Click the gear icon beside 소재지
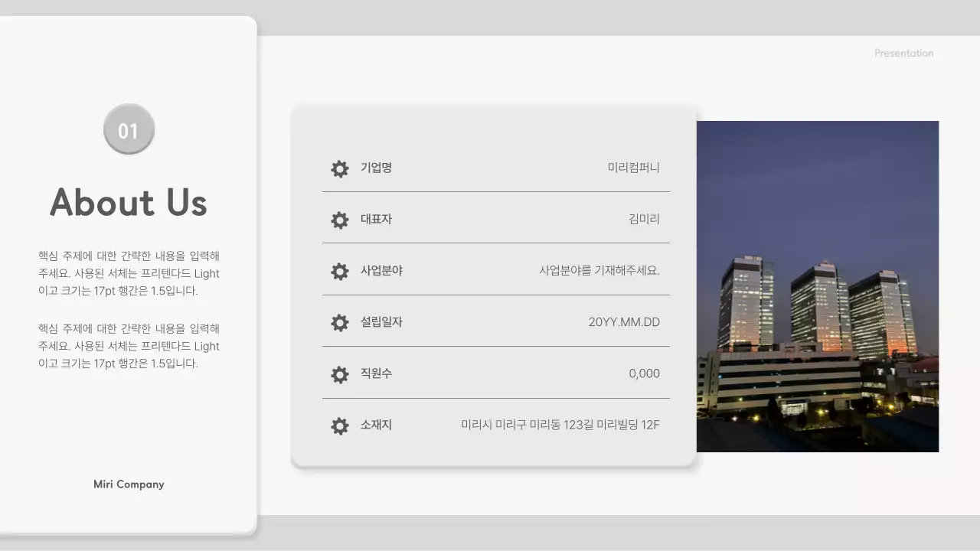This screenshot has width=980, height=551. point(339,425)
